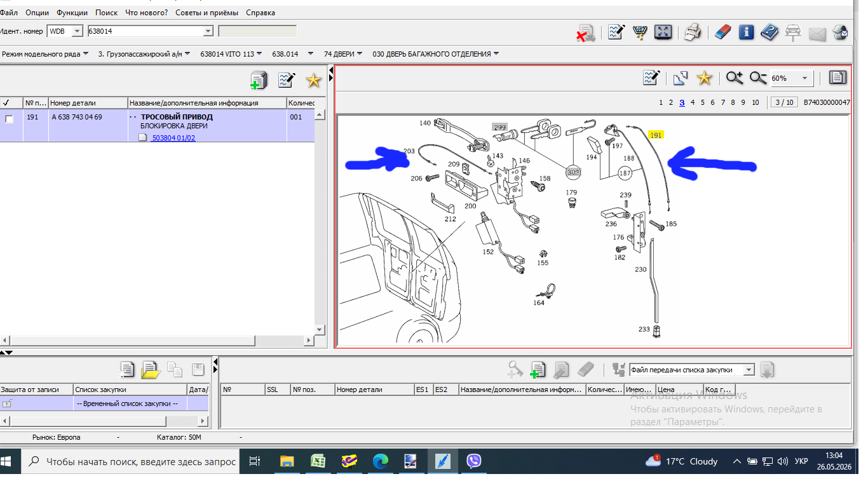
Task: Click the star favorites icon in parts panel
Action: [313, 80]
